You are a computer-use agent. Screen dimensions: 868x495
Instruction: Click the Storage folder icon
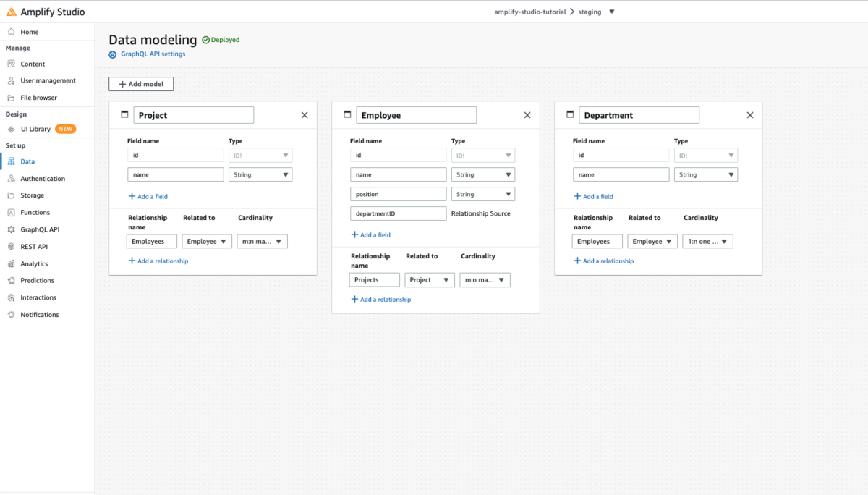tap(11, 195)
